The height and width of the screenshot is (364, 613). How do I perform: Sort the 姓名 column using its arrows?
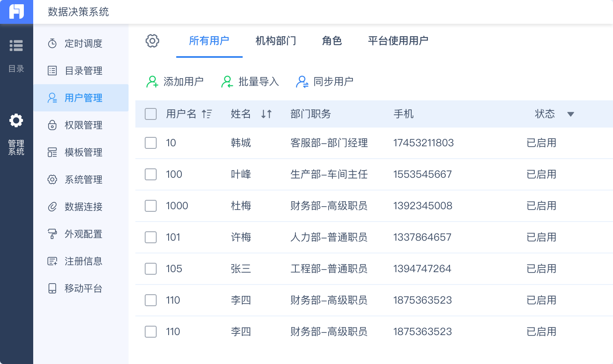pyautogui.click(x=266, y=114)
